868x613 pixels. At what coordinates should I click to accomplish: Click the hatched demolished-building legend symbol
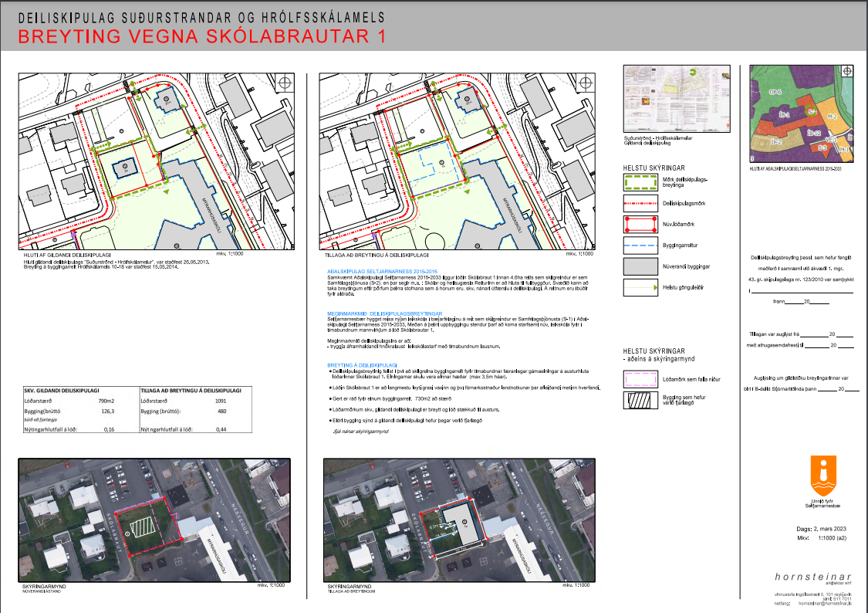pos(643,401)
